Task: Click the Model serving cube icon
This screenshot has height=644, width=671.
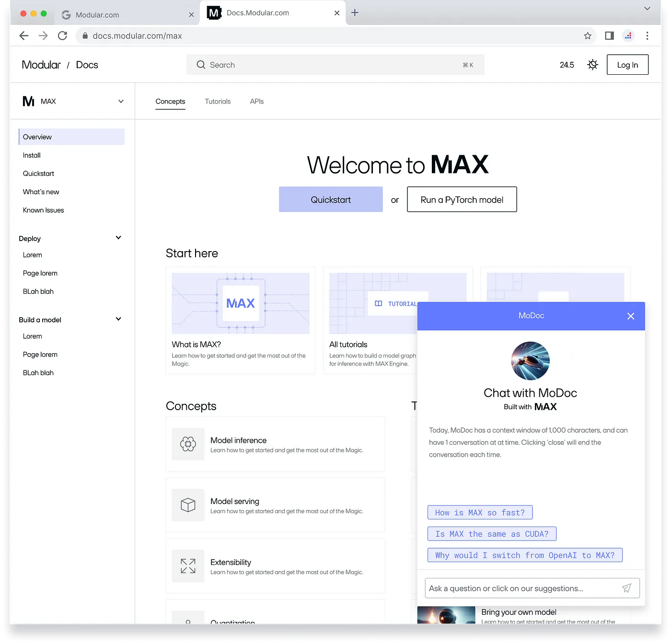Action: pos(188,505)
